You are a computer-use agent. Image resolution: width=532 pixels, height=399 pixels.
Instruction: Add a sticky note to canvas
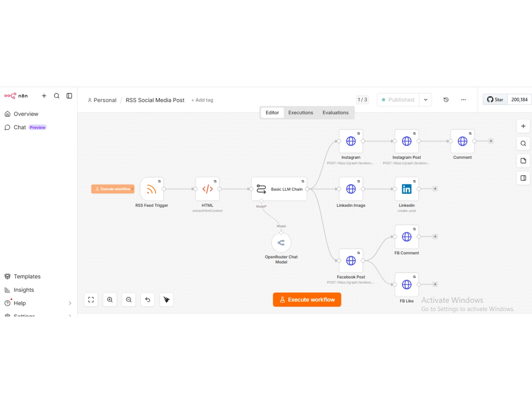tap(523, 161)
